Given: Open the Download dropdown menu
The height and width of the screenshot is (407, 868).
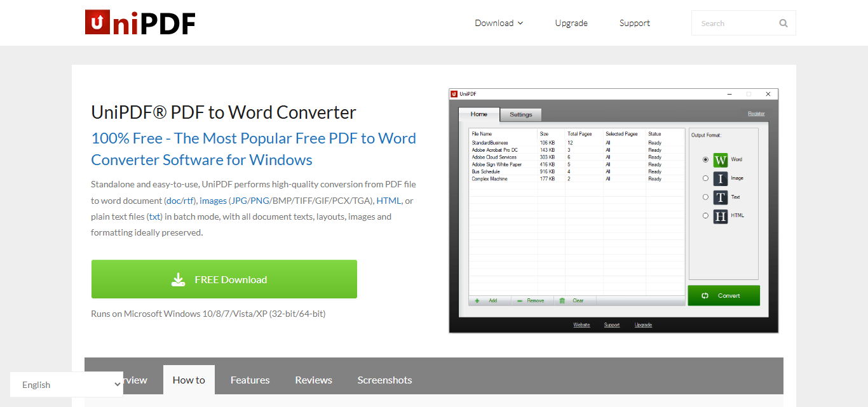Looking at the screenshot, I should (499, 23).
